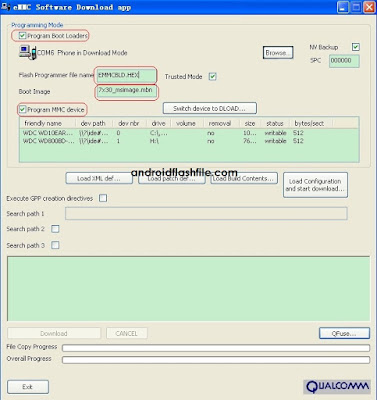377x400 pixels.
Task: Click the Boot Image field
Action: 126,92
